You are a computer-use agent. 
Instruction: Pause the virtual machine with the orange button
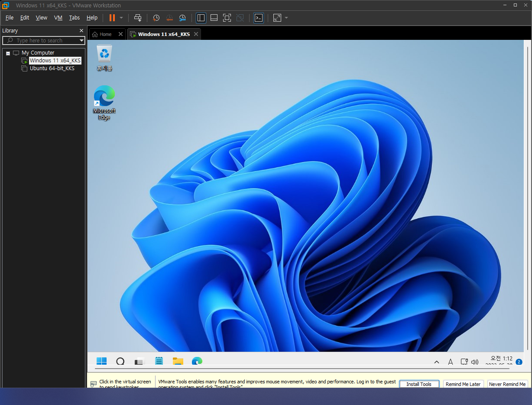tap(112, 18)
